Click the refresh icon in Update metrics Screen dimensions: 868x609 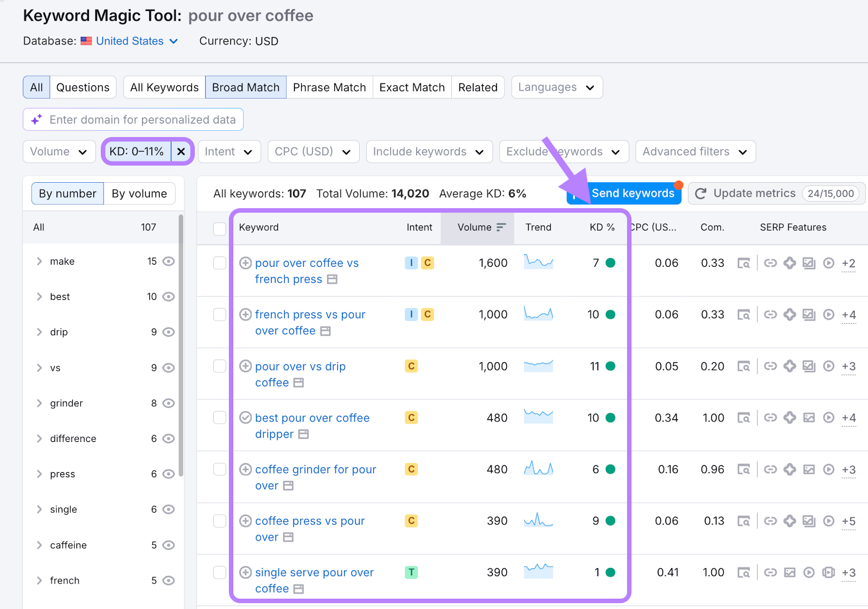click(700, 194)
